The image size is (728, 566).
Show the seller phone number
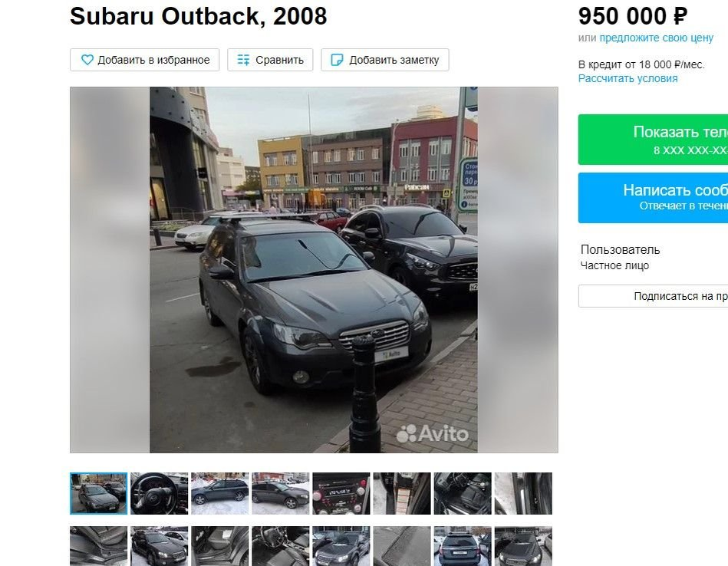[653, 140]
